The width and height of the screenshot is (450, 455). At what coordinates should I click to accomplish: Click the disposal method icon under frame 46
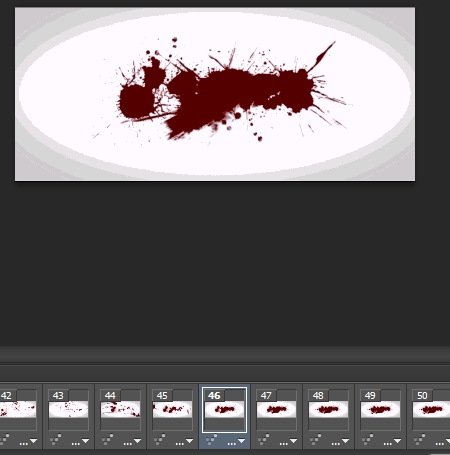(211, 440)
